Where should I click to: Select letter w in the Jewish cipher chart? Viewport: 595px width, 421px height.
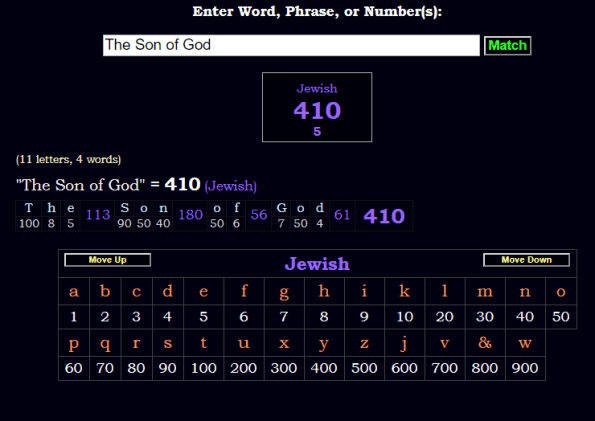[525, 343]
